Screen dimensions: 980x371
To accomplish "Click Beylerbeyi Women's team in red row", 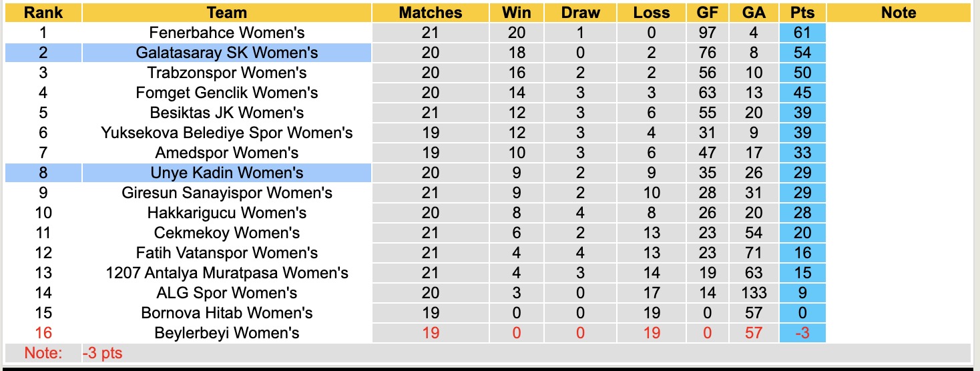I will [x=227, y=333].
